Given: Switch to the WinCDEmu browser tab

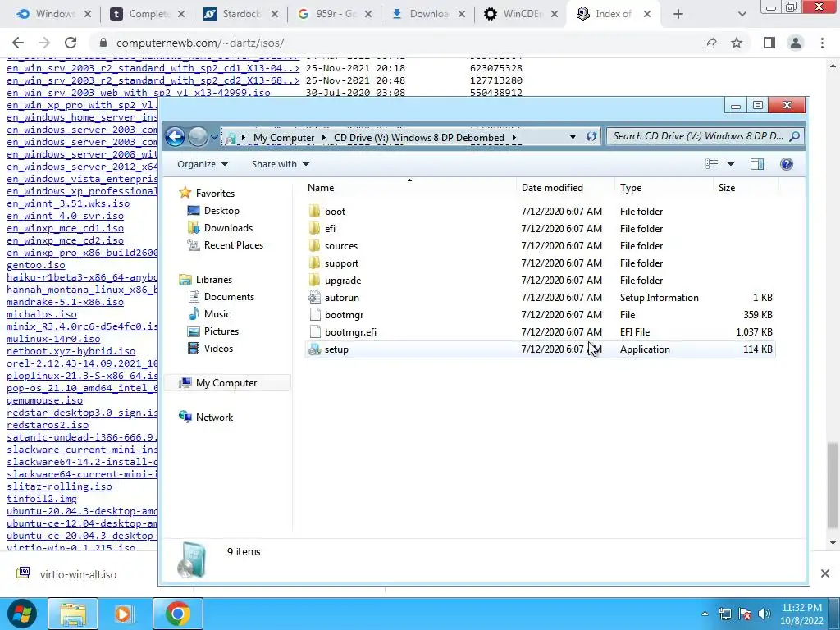Looking at the screenshot, I should pyautogui.click(x=521, y=14).
